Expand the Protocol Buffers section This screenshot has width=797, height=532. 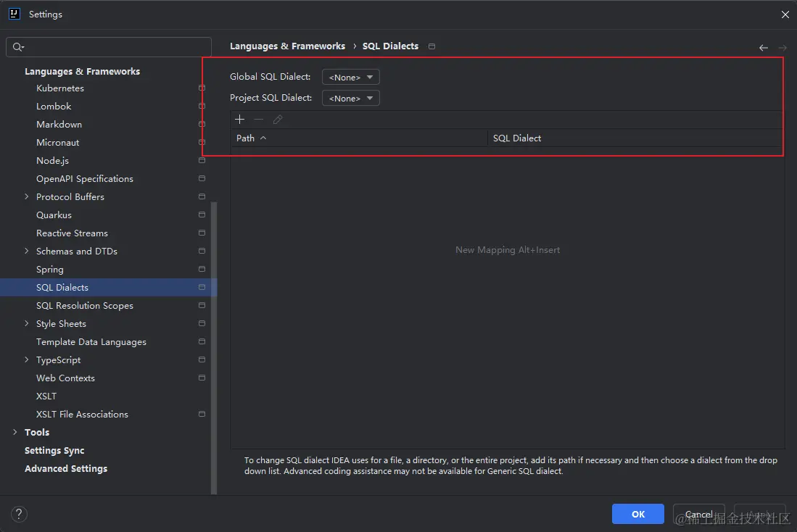click(26, 196)
